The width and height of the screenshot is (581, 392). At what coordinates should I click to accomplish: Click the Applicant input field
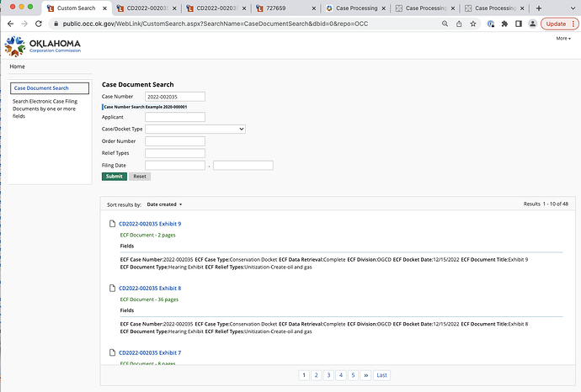click(x=175, y=117)
